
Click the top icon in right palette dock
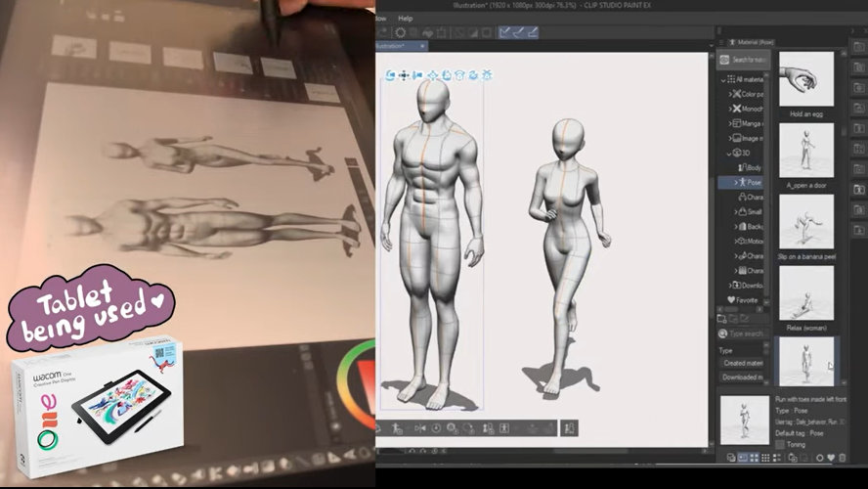point(859,48)
